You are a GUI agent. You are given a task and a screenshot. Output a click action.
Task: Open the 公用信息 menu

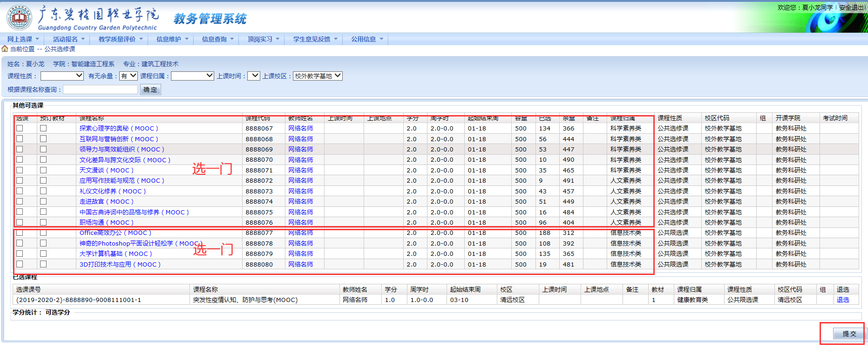click(x=367, y=39)
